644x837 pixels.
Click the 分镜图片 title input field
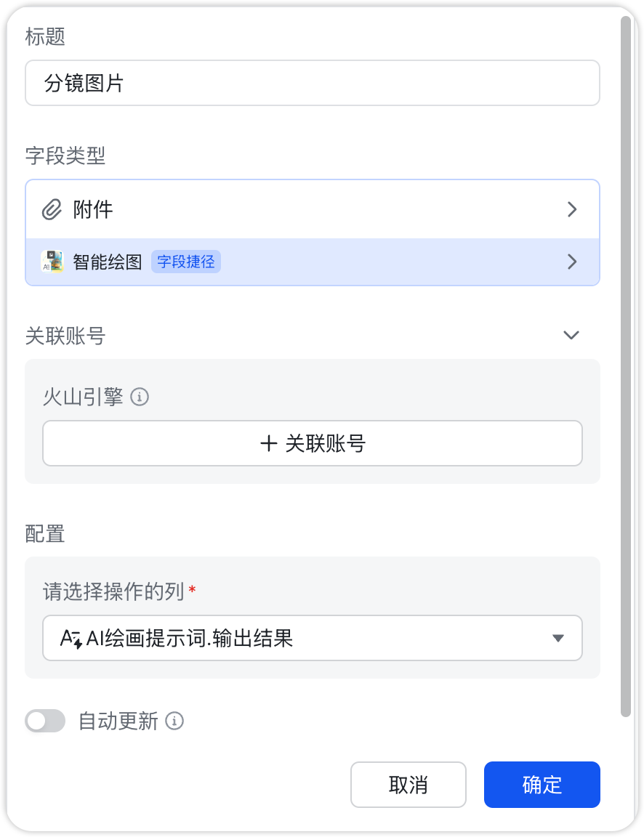(x=313, y=83)
